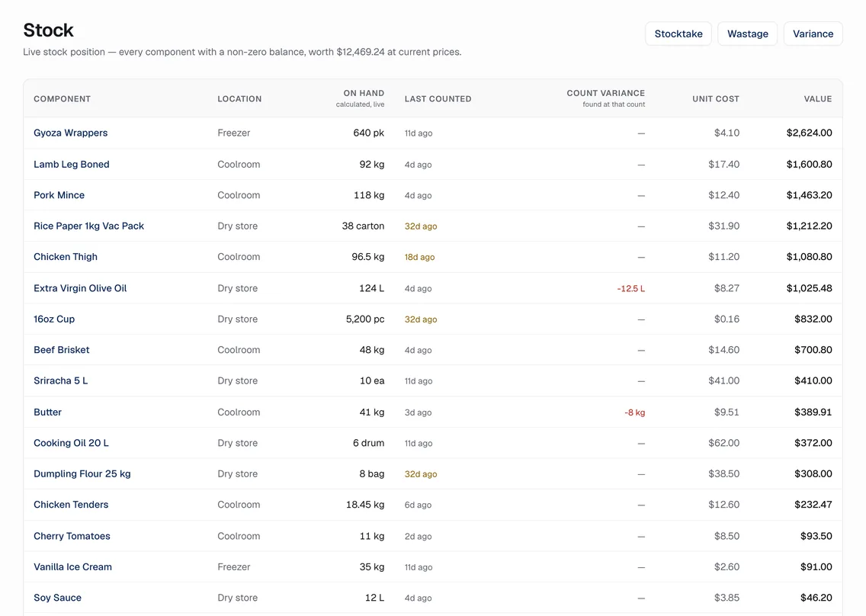
Task: Open Rice Paper 1kg Vac Pack
Action: (88, 226)
